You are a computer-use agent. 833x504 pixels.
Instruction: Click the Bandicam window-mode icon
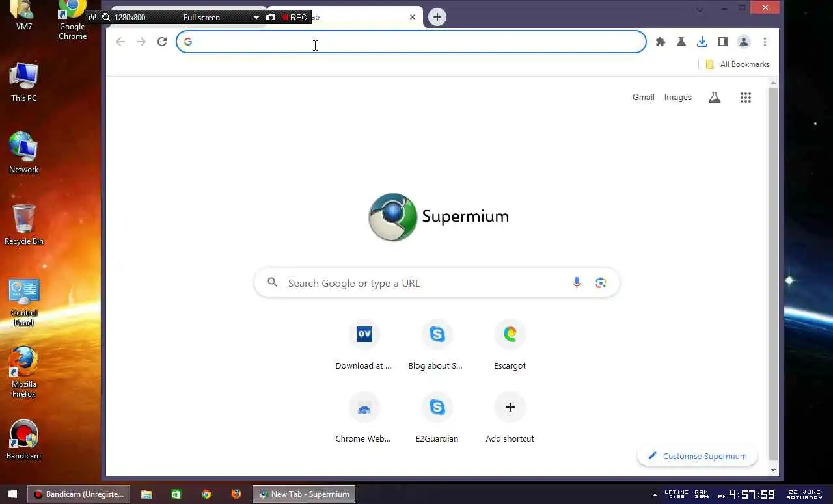92,17
